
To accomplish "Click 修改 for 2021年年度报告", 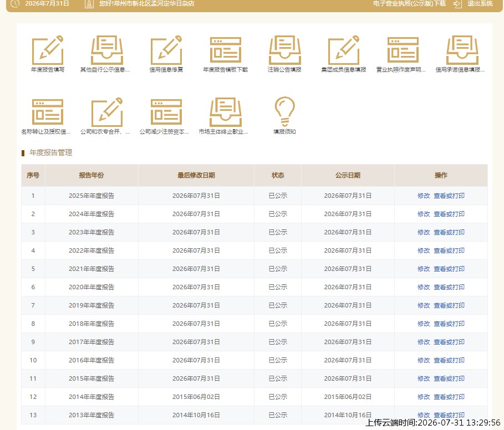I will pyautogui.click(x=423, y=269).
